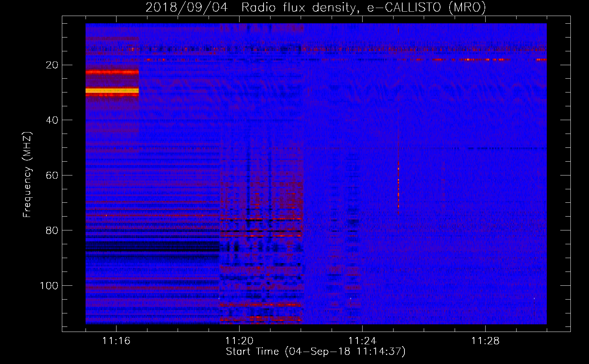Click the 100 MHz frequency tick label
The height and width of the screenshot is (364, 589).
[x=49, y=286]
